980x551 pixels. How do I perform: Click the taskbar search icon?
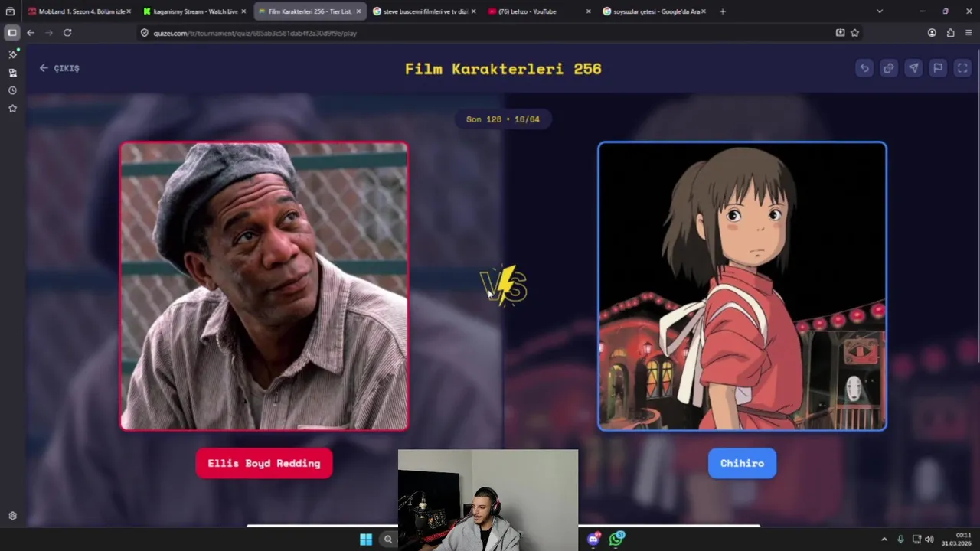click(x=388, y=540)
